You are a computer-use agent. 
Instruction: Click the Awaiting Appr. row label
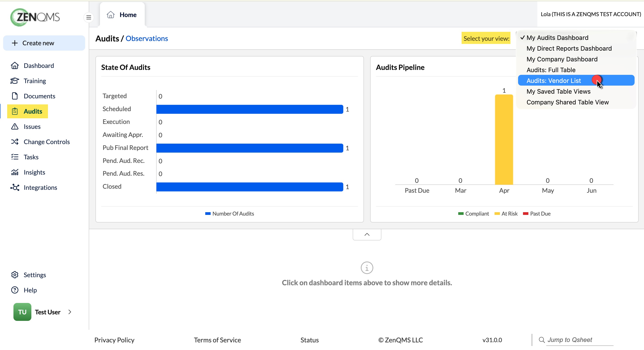tap(123, 135)
